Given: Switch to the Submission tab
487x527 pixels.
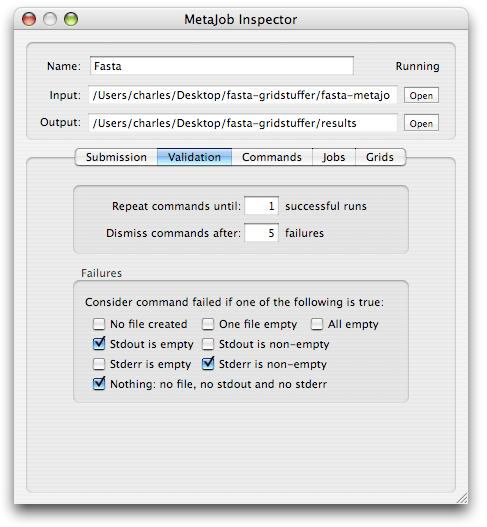Looking at the screenshot, I should pyautogui.click(x=116, y=157).
